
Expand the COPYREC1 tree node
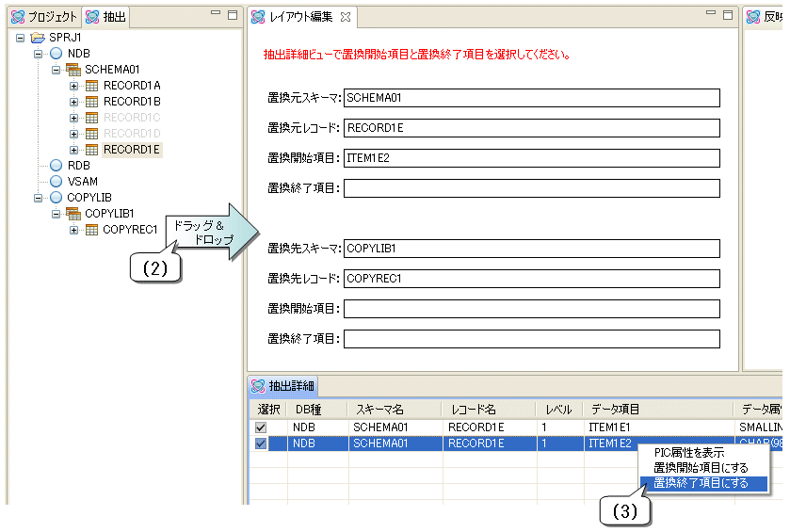coord(74,230)
